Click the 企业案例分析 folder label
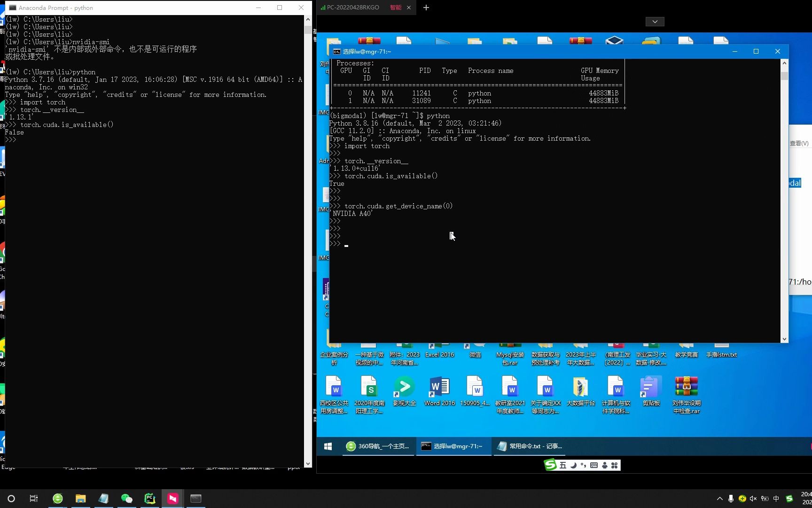This screenshot has height=508, width=812. point(334,358)
